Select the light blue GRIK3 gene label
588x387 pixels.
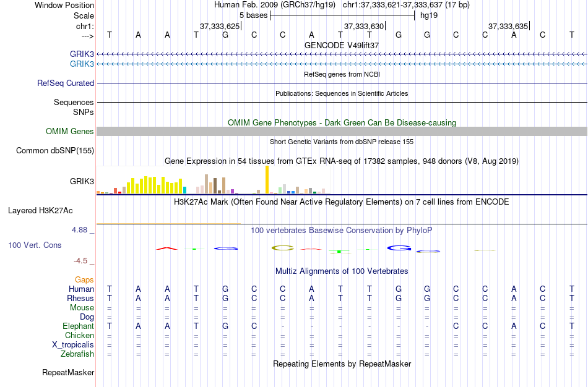pyautogui.click(x=82, y=64)
